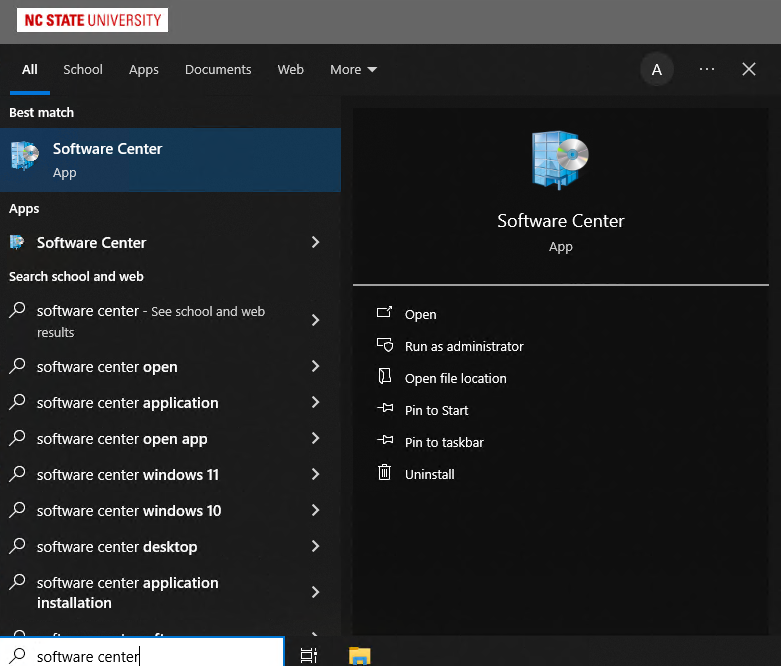Click the large Software Center icon in preview pane

pos(560,161)
